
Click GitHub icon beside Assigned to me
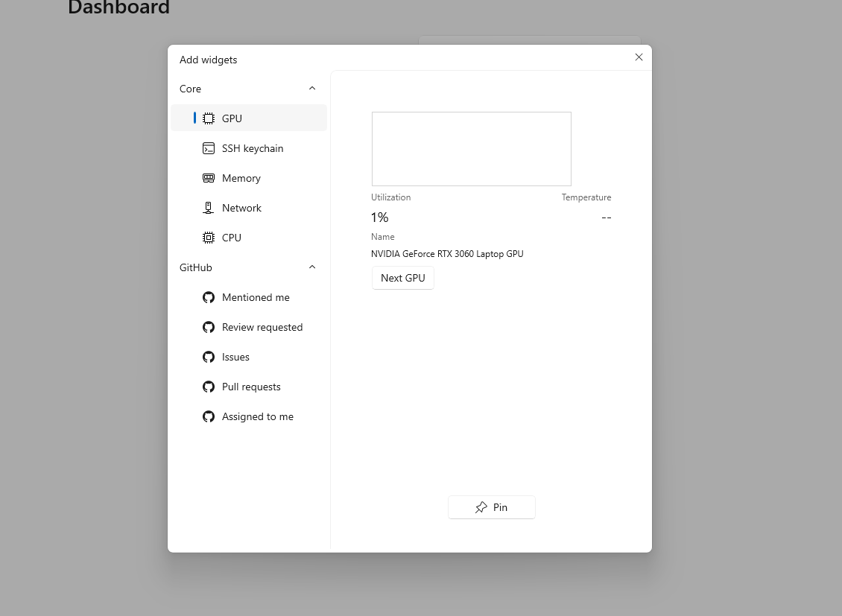click(x=209, y=416)
